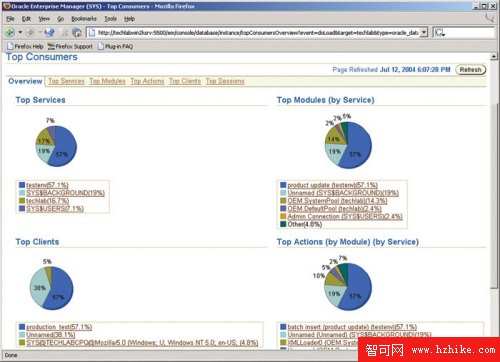Click the Top Actions pie chart
This screenshot has height=362, width=500.
[348, 286]
